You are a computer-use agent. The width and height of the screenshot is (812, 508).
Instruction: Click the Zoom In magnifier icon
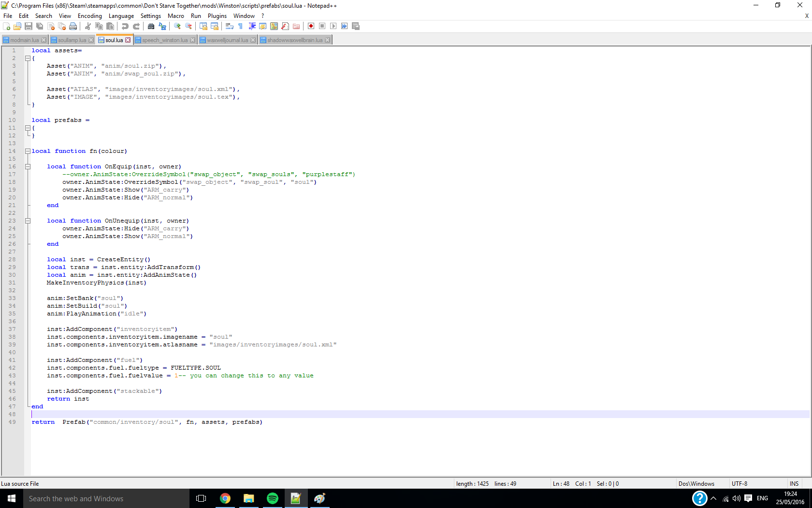pyautogui.click(x=177, y=26)
